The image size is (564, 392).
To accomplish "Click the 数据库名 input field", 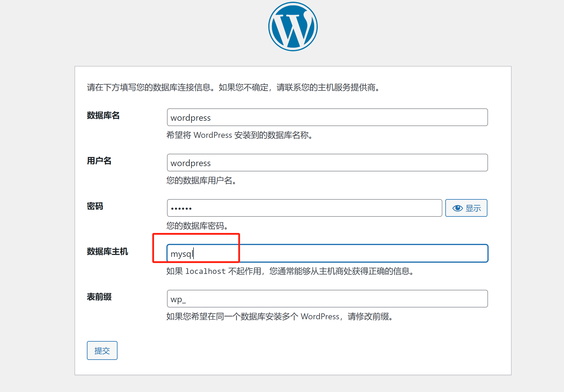I will [327, 117].
